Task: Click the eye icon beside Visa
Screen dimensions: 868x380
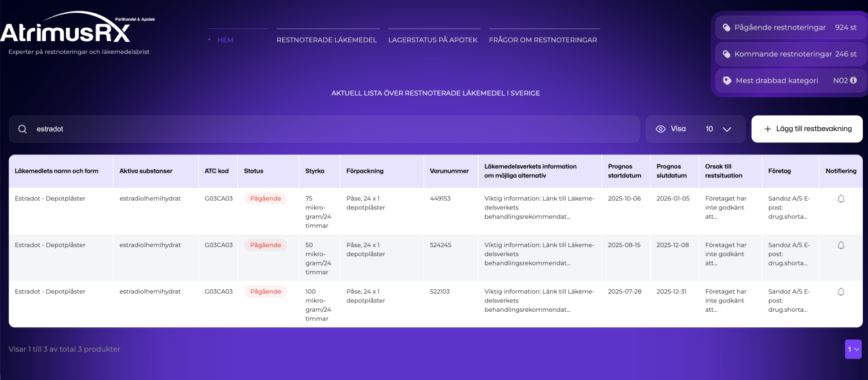Action: (x=660, y=129)
